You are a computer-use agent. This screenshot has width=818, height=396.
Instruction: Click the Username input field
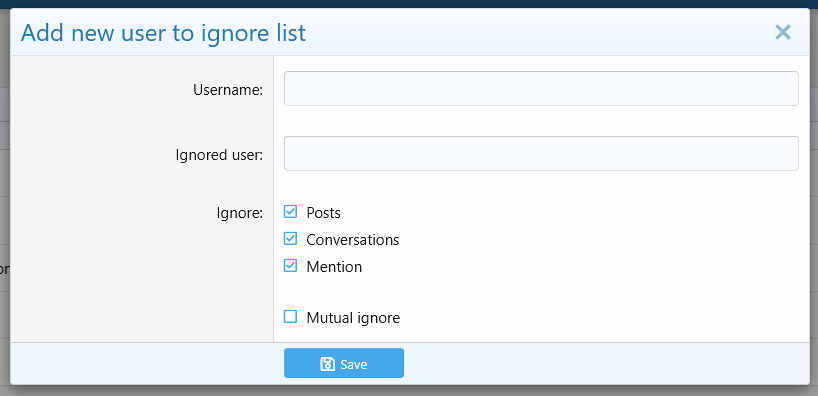pos(541,89)
